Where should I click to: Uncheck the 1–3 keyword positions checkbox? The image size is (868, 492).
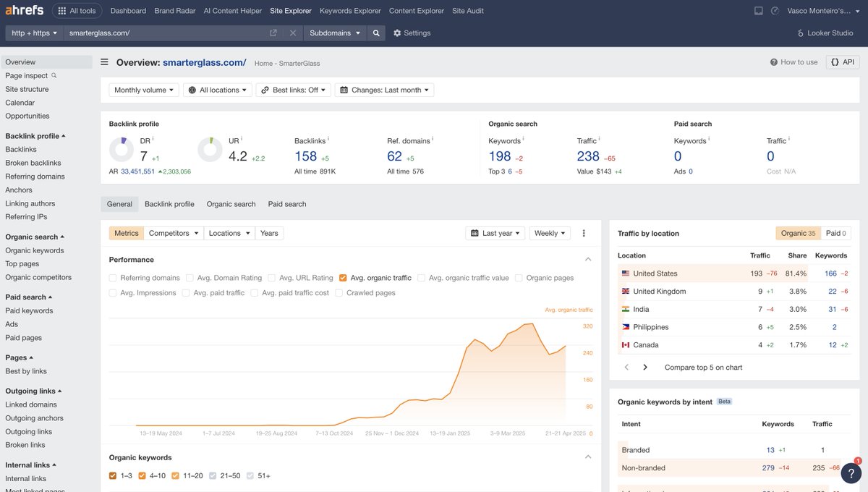[113, 475]
